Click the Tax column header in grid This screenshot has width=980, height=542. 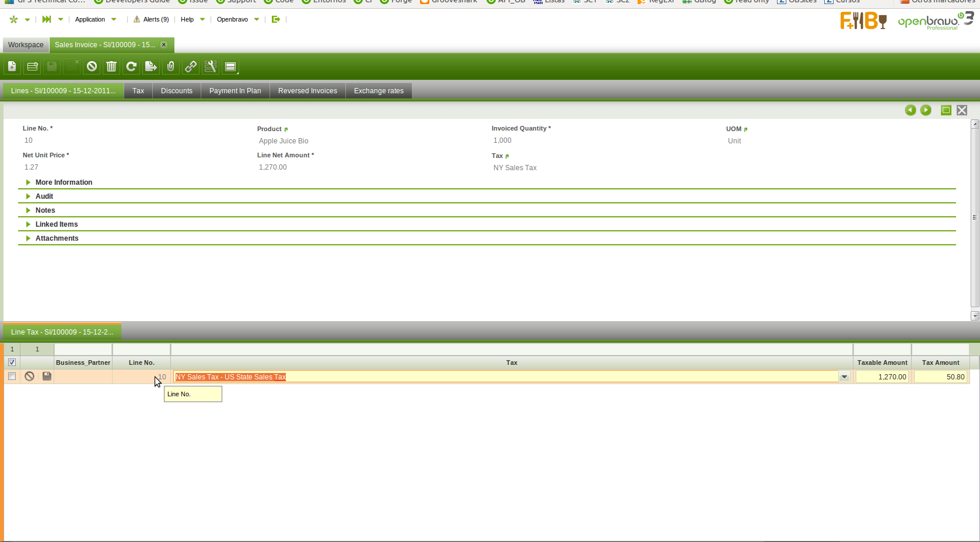512,362
